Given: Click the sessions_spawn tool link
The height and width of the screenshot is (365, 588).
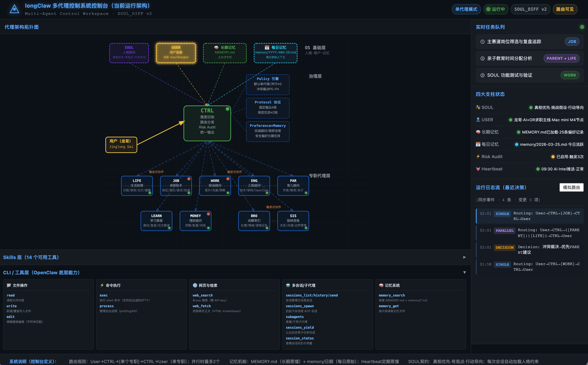Looking at the screenshot, I should (299, 306).
